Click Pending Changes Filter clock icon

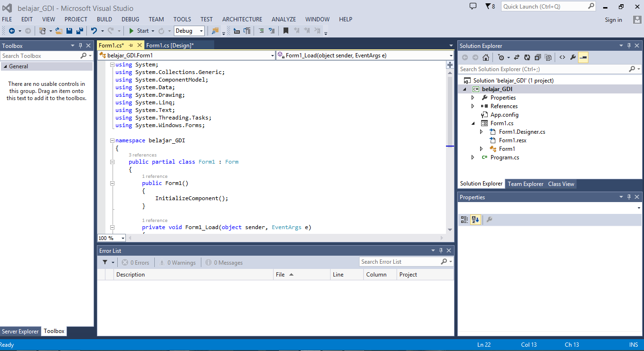[501, 57]
